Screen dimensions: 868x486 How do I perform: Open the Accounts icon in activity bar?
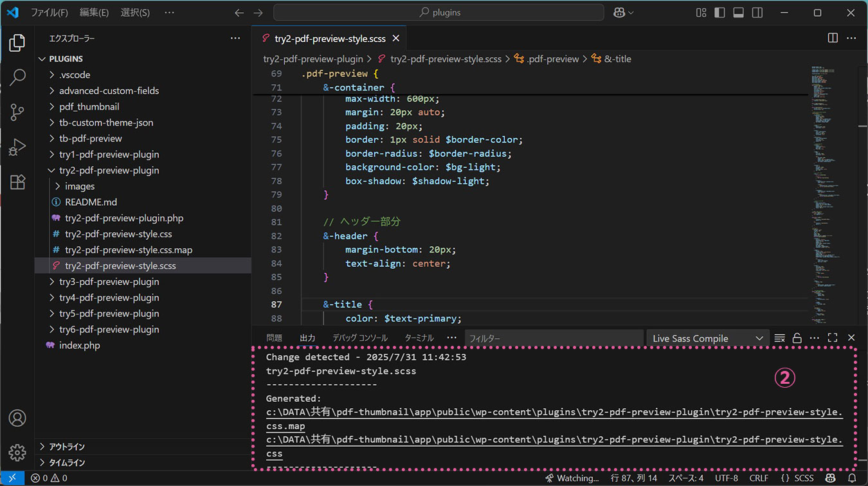click(17, 418)
